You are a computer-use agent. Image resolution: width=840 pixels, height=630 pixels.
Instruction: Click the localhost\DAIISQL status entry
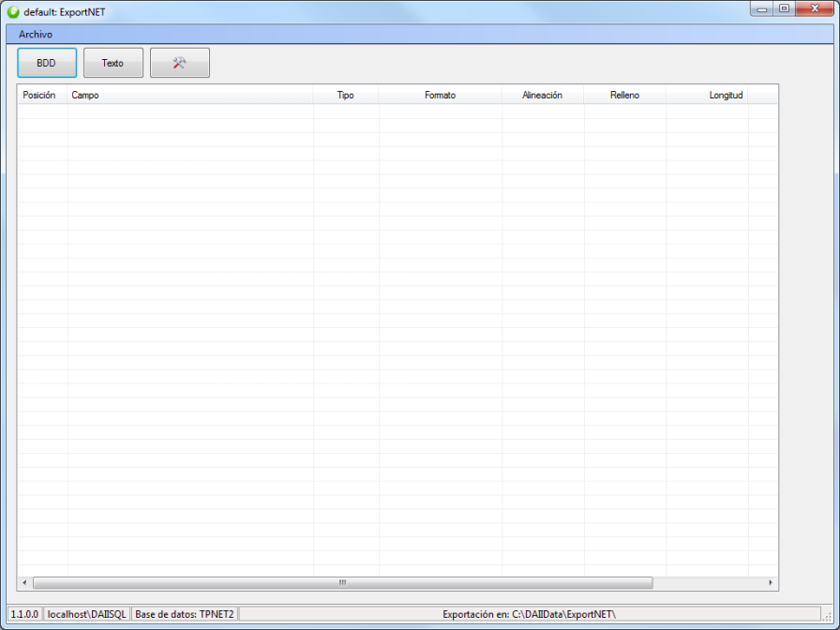point(86,614)
